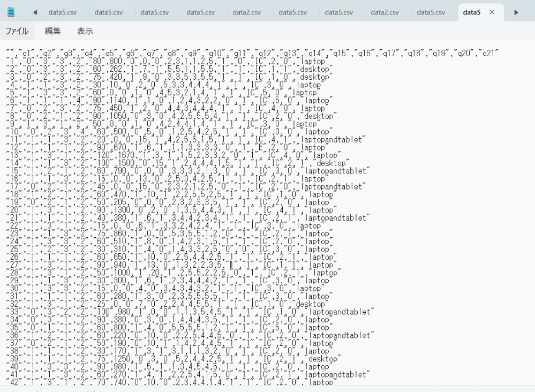Open the ファイル menu
Screen dimensions: 535x392
tap(17, 31)
